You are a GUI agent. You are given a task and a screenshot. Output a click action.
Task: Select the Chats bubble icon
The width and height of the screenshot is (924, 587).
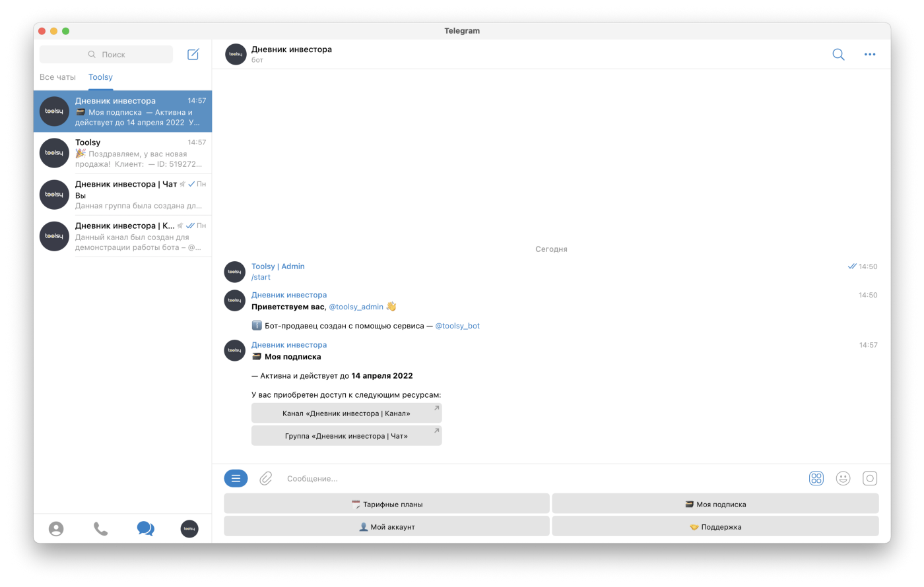tap(145, 528)
